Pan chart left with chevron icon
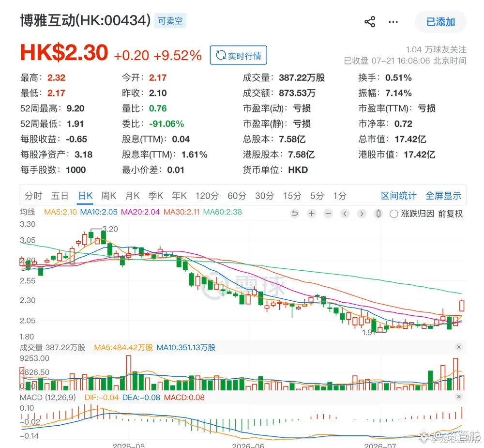Screen dimensions: 484x448 (x=345, y=214)
